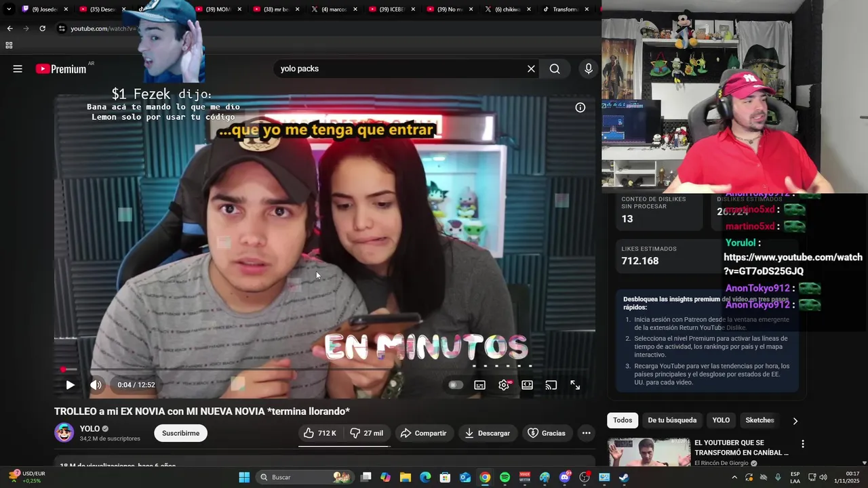The width and height of the screenshot is (868, 488).
Task: Switch to theater mode view
Action: click(527, 385)
